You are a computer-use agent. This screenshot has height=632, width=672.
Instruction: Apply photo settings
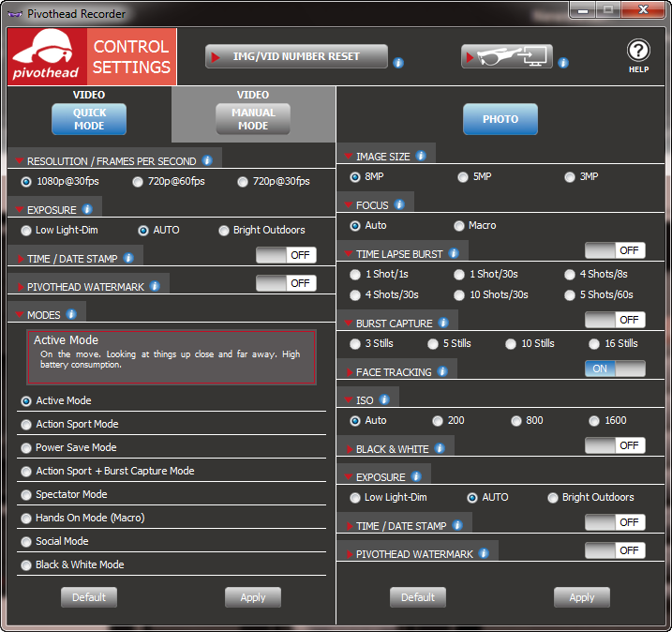[582, 597]
